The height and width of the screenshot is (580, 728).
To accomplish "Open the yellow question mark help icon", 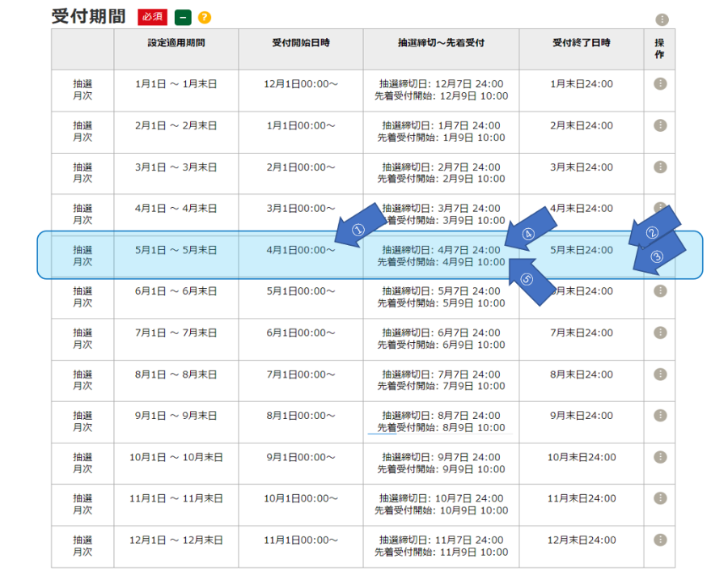I will (205, 17).
